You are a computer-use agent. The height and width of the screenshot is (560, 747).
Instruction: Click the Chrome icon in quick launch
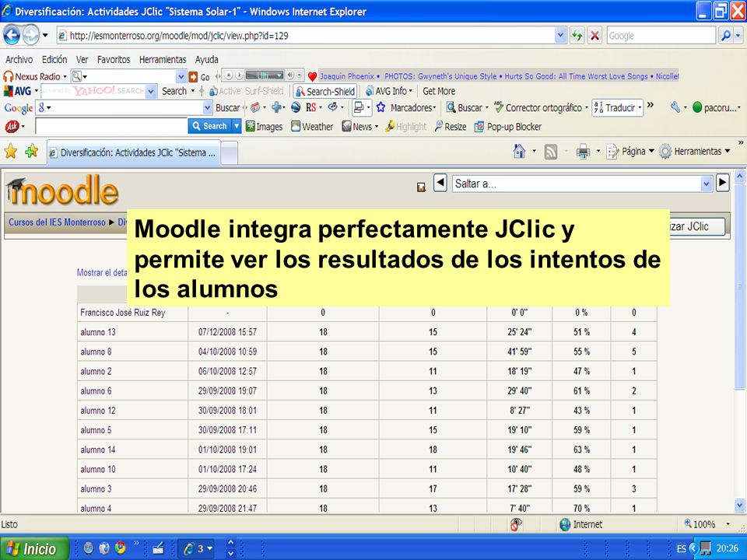coord(121,548)
